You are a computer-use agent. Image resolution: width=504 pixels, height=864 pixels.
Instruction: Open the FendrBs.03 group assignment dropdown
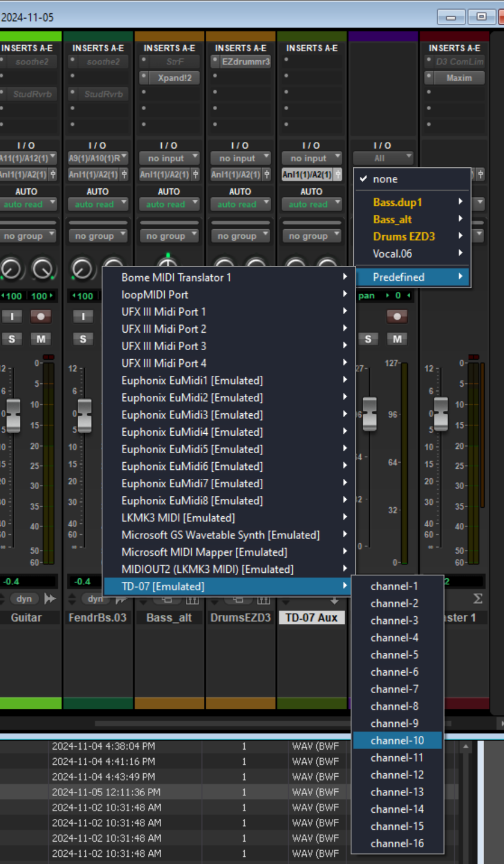pos(98,236)
